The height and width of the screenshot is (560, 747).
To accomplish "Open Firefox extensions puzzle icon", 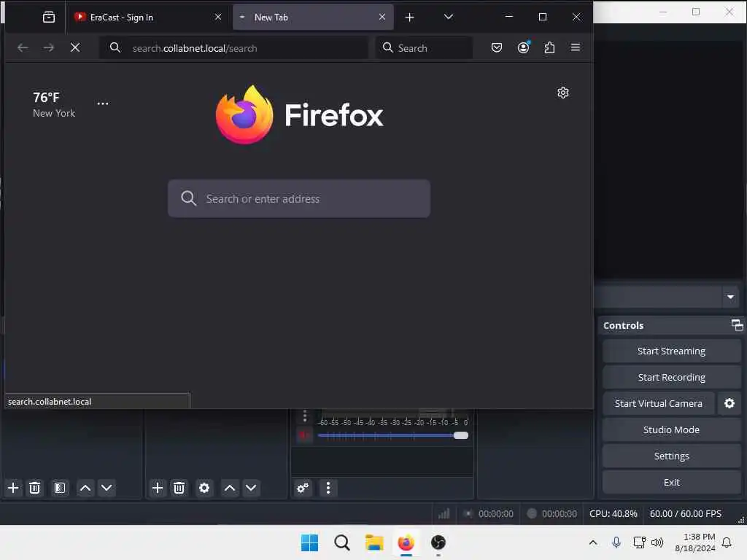I will tap(549, 47).
